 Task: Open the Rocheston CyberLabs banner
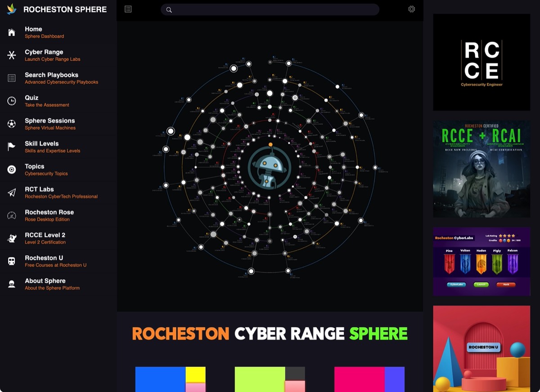click(481, 262)
